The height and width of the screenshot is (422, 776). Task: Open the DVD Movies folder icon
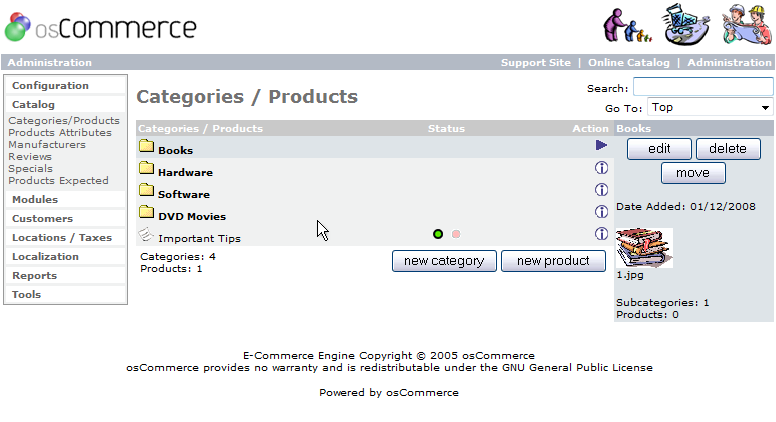[146, 212]
